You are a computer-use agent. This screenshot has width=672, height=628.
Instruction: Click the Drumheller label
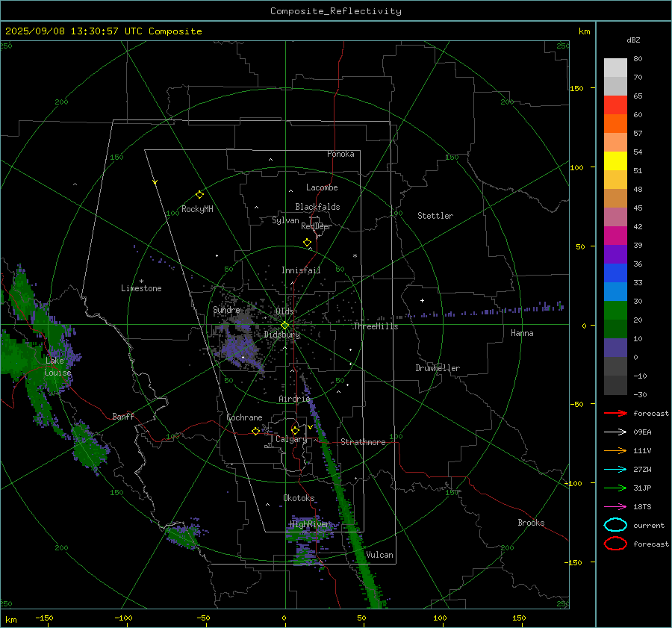(x=438, y=368)
